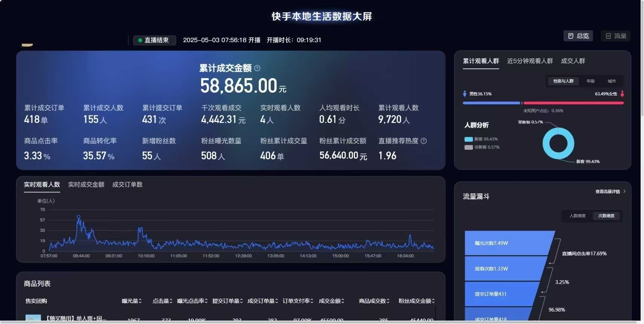This screenshot has width=644, height=324.
Task: Click the red female percentage bar
Action: click(574, 103)
